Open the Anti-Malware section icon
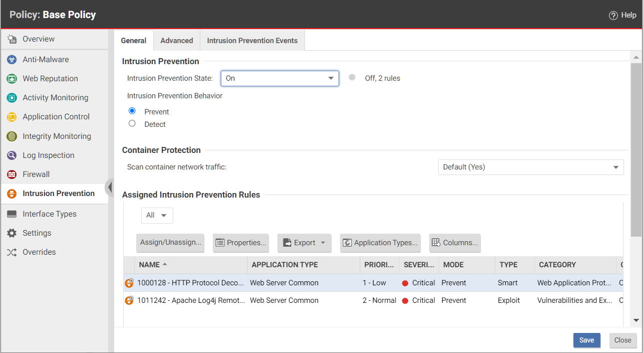Screen dimensions: 644x353 pyautogui.click(x=12, y=60)
